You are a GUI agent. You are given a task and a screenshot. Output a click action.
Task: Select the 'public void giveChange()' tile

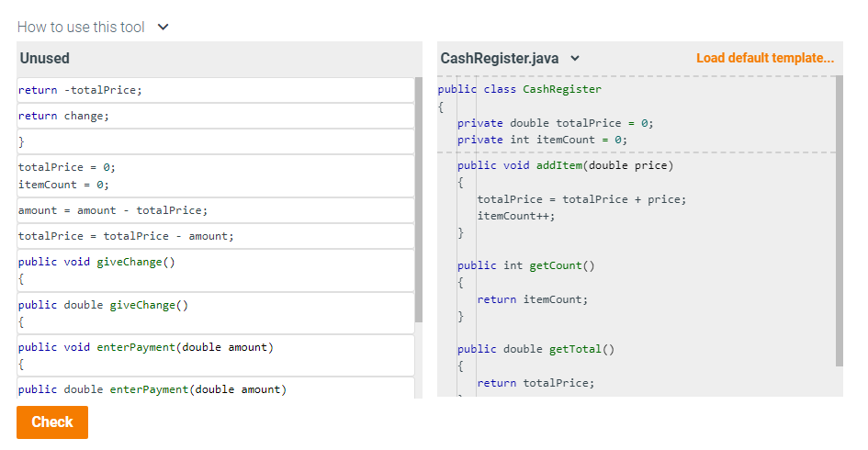point(216,271)
